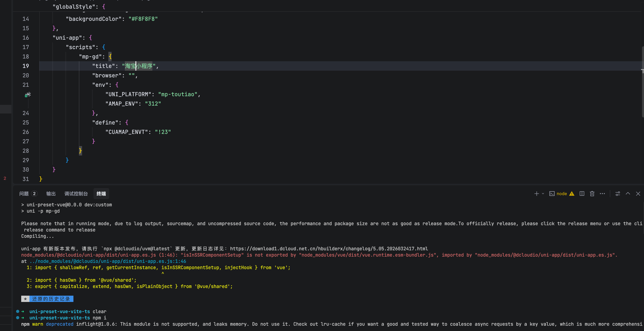Select the 终端 terminal tab

[101, 194]
